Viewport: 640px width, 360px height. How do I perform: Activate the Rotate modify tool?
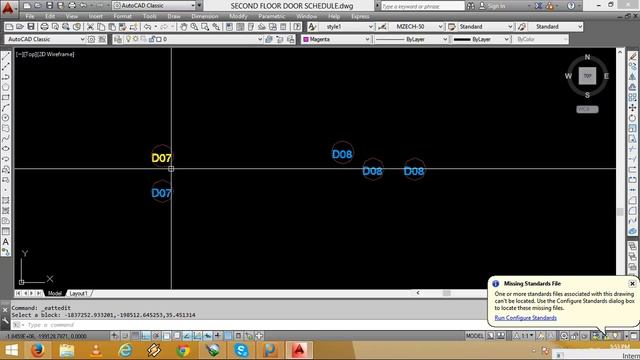[632, 118]
